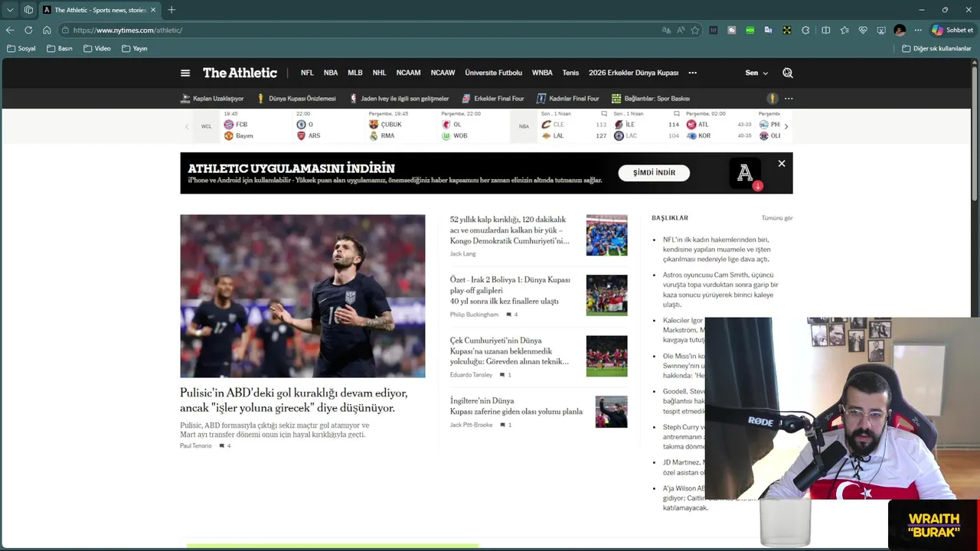Expand topics bar three-dot overflow

789,99
